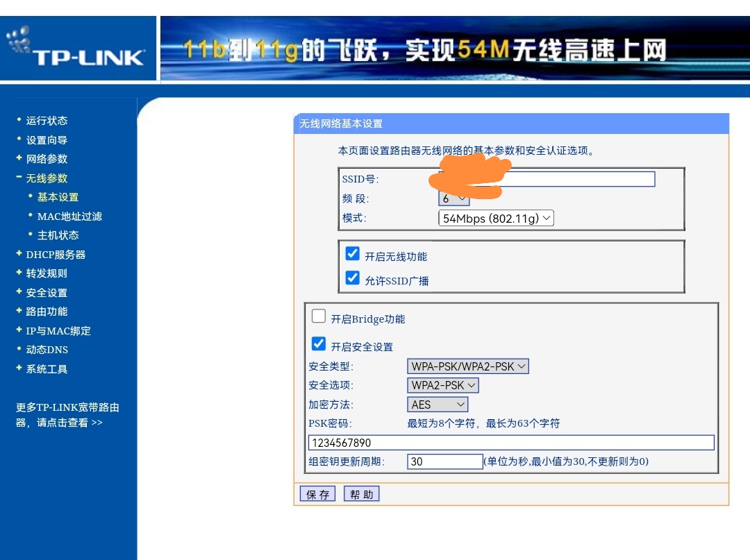Click the 无线网络基本设置 panel title
The width and height of the screenshot is (750, 560).
pos(341,124)
